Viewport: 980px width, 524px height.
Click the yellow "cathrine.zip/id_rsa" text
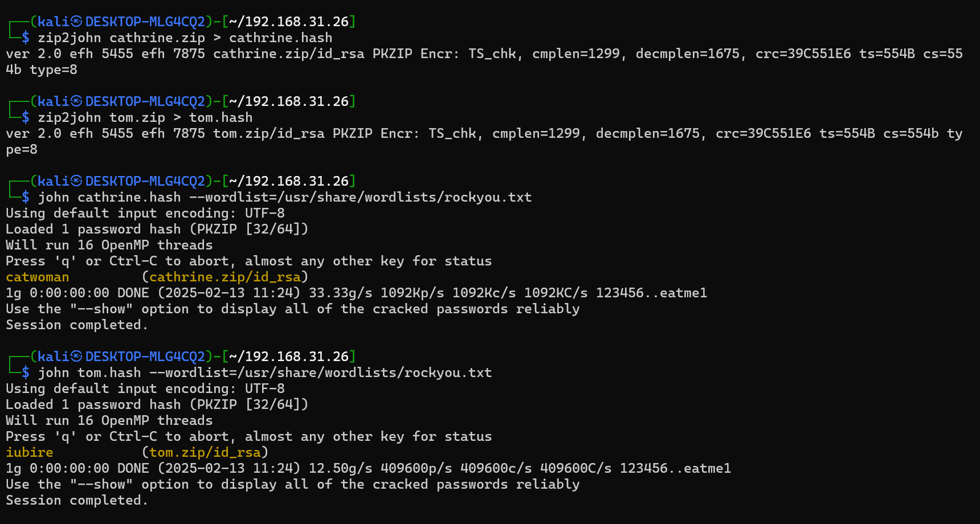tap(225, 277)
